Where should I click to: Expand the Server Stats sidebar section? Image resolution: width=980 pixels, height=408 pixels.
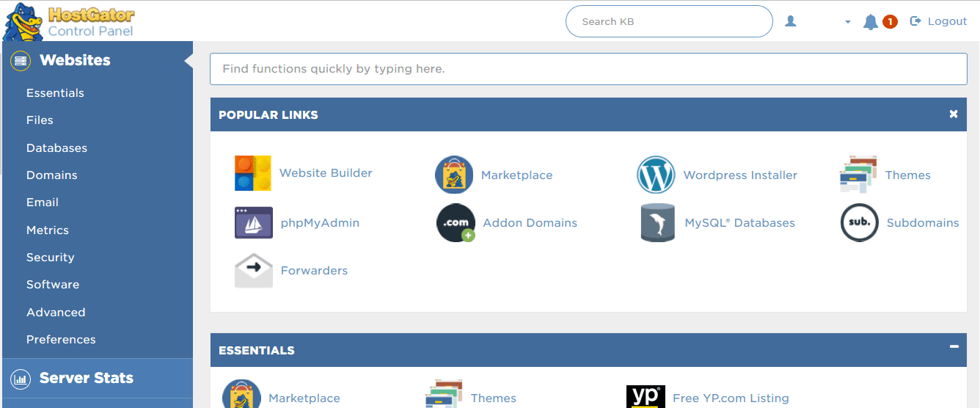(x=86, y=378)
